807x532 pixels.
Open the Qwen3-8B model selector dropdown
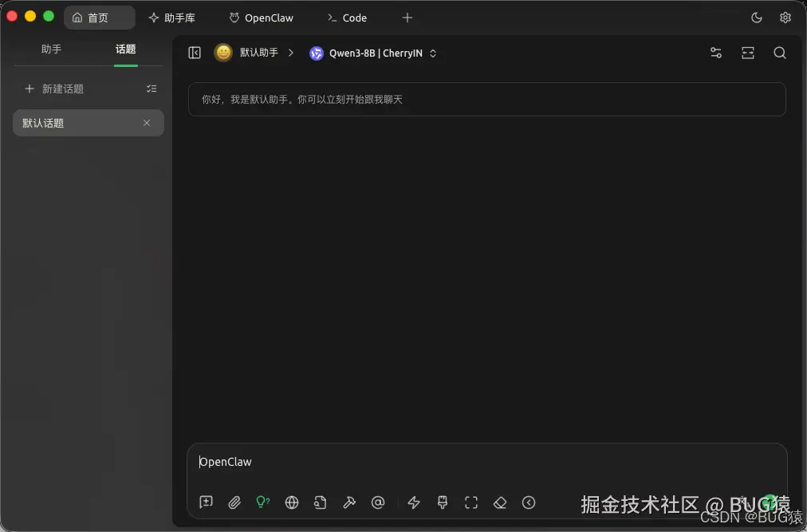coord(373,53)
